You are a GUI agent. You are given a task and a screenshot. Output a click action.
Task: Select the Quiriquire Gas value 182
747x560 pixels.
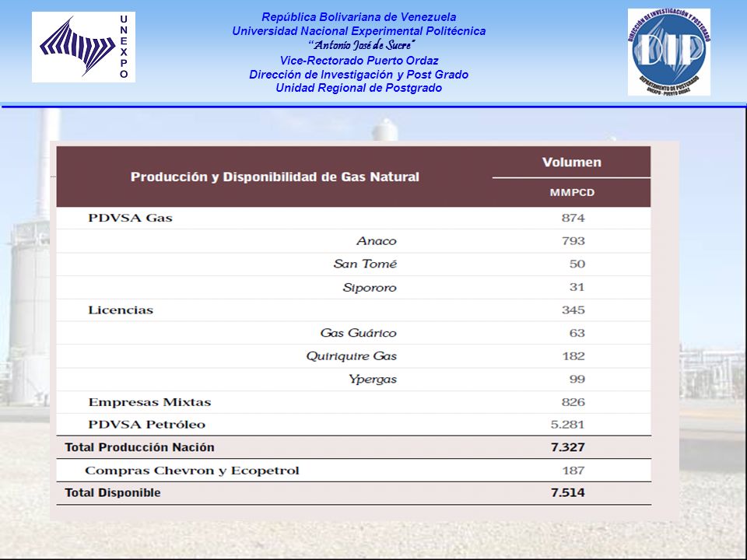pyautogui.click(x=573, y=356)
